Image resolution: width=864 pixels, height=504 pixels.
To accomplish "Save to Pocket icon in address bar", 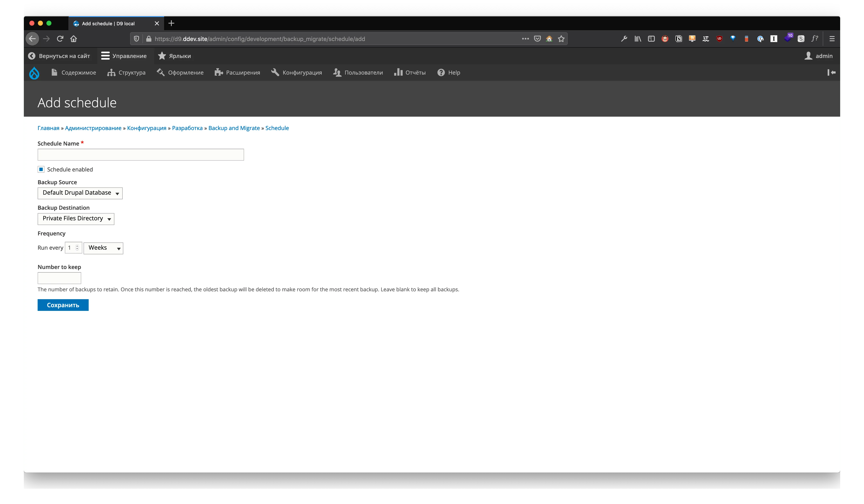I will tap(537, 39).
